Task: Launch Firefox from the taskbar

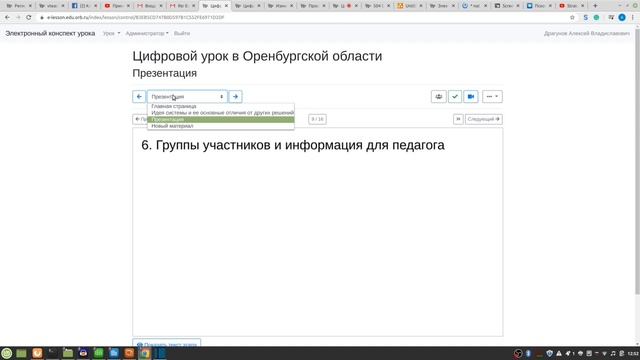Action: (x=37, y=353)
